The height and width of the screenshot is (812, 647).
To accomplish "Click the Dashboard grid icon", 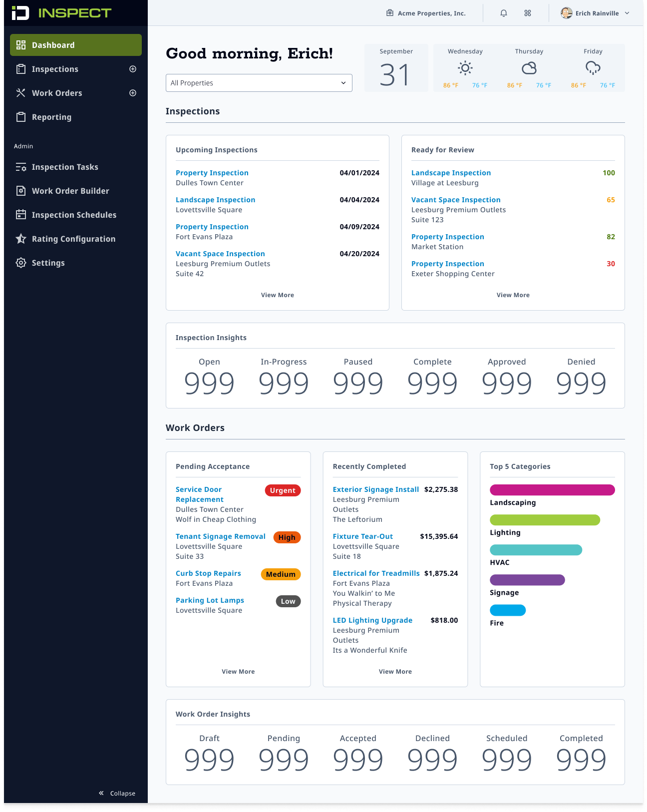I will click(x=21, y=45).
